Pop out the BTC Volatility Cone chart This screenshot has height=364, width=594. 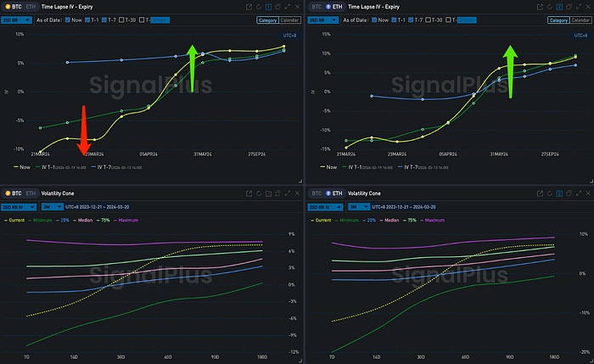coord(248,193)
